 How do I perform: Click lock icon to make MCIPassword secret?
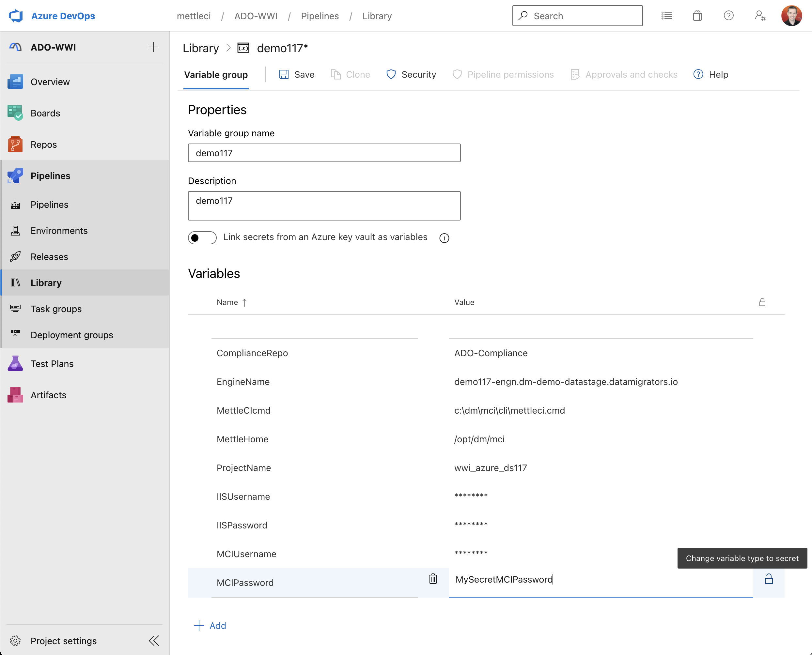pos(769,579)
